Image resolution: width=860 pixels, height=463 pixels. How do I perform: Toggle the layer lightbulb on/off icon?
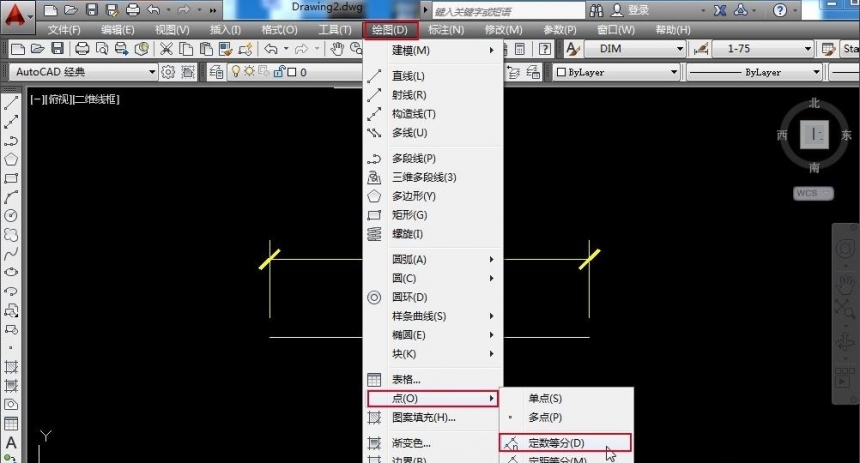pos(236,72)
